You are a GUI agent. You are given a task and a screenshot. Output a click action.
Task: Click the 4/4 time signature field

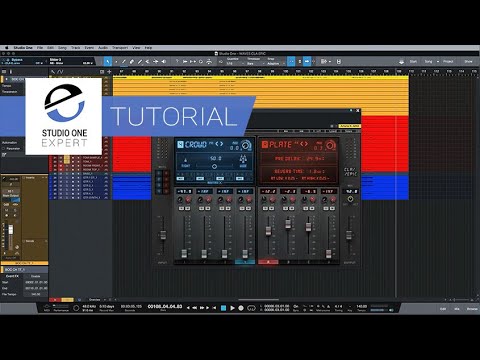tap(338, 306)
